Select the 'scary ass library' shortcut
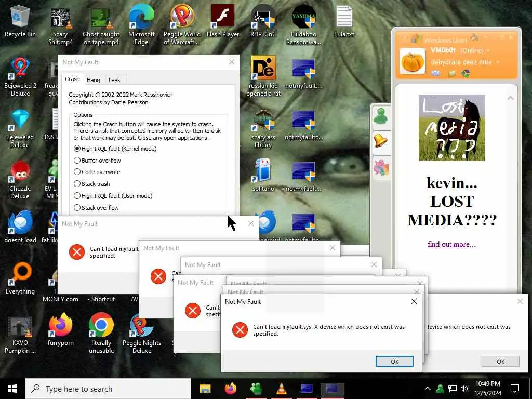Viewport: 532px width, 399px height. pos(263,129)
